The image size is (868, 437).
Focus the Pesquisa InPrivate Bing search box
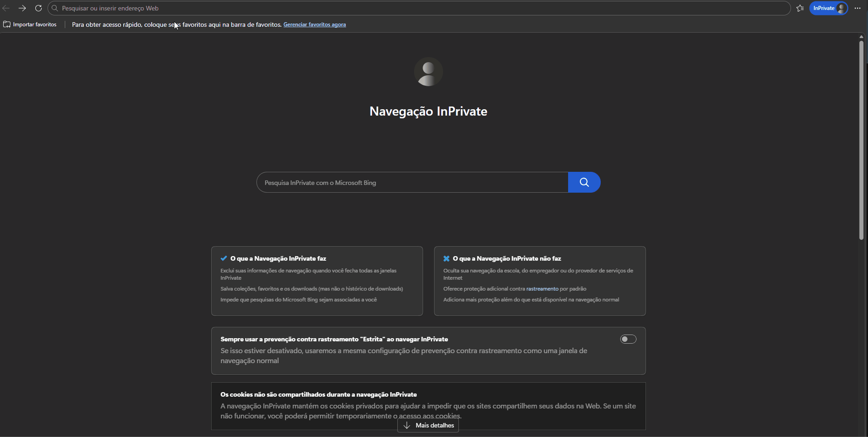(x=412, y=182)
